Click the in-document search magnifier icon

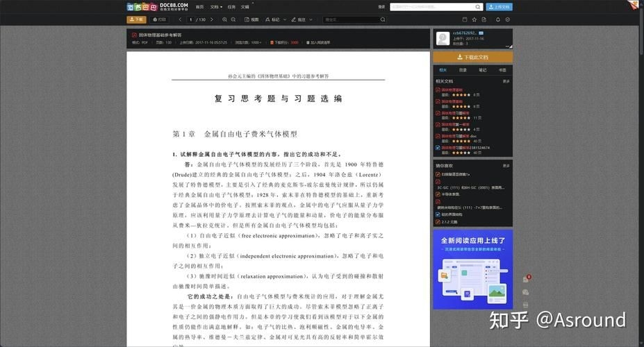[383, 19]
